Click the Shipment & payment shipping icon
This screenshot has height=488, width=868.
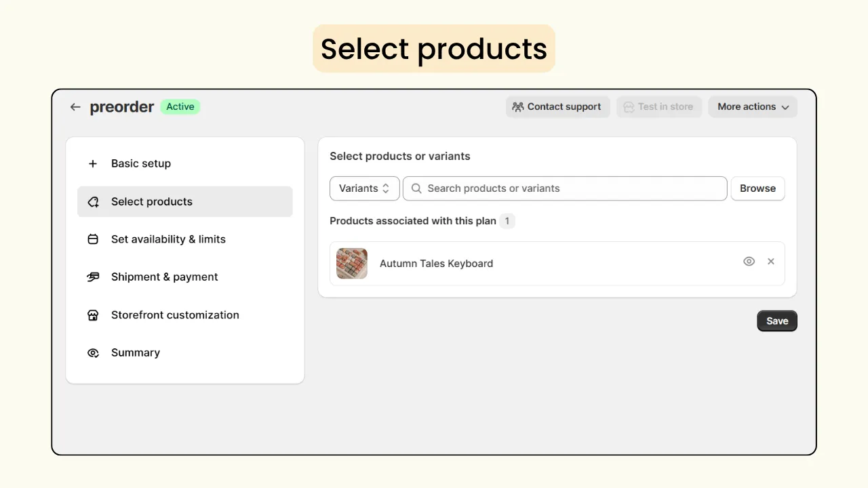(93, 277)
